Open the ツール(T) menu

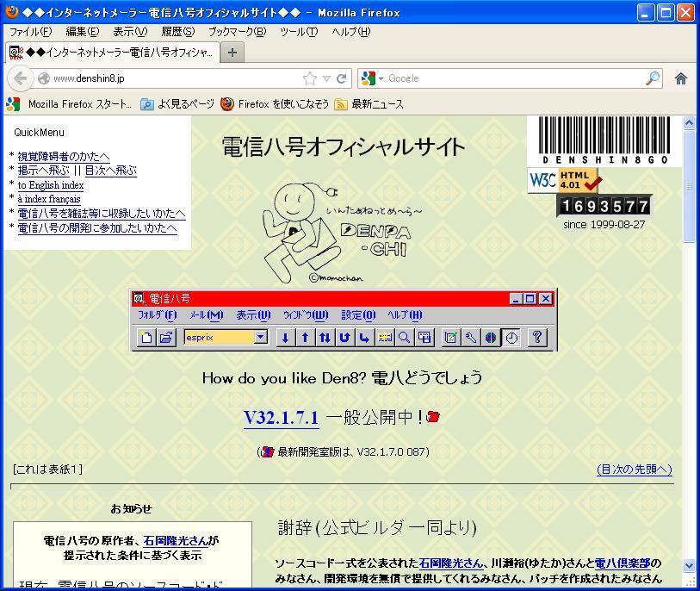click(x=299, y=32)
